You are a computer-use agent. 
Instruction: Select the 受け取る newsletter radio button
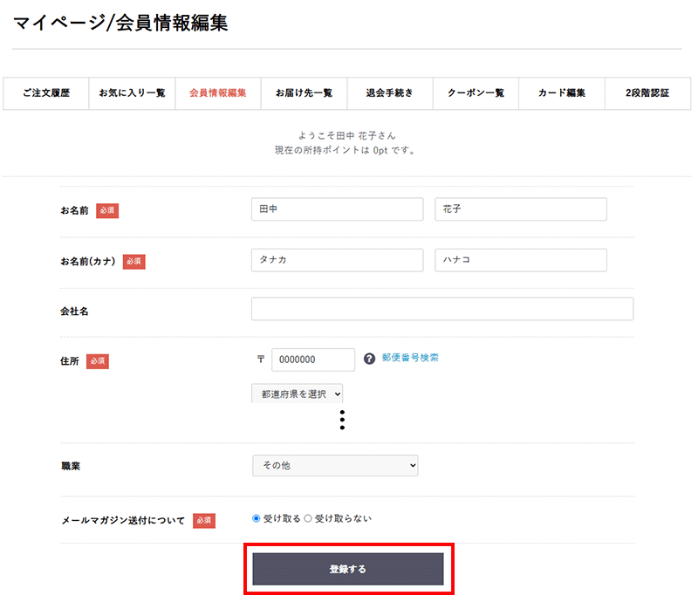tap(257, 518)
